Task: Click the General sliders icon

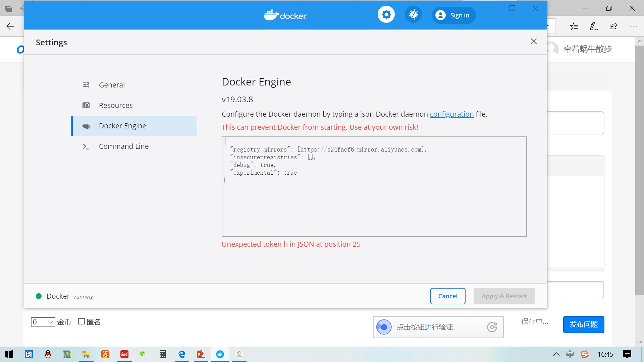Action: pos(86,85)
